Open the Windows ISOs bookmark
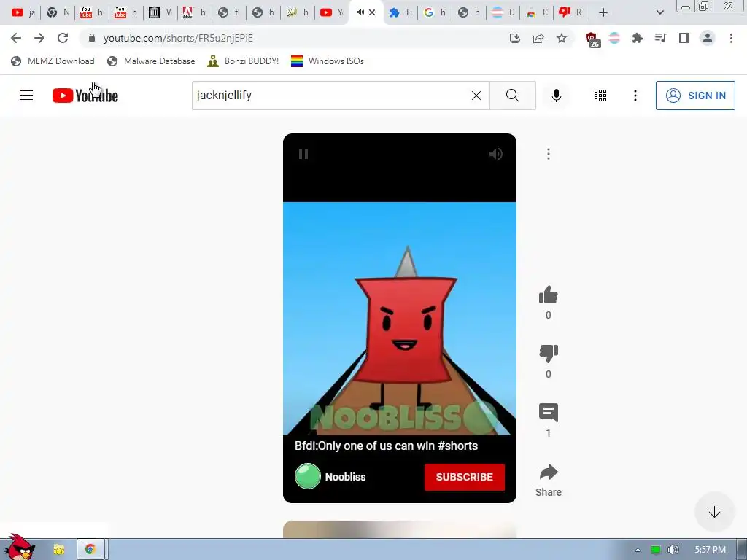The width and height of the screenshot is (747, 560). click(x=328, y=61)
